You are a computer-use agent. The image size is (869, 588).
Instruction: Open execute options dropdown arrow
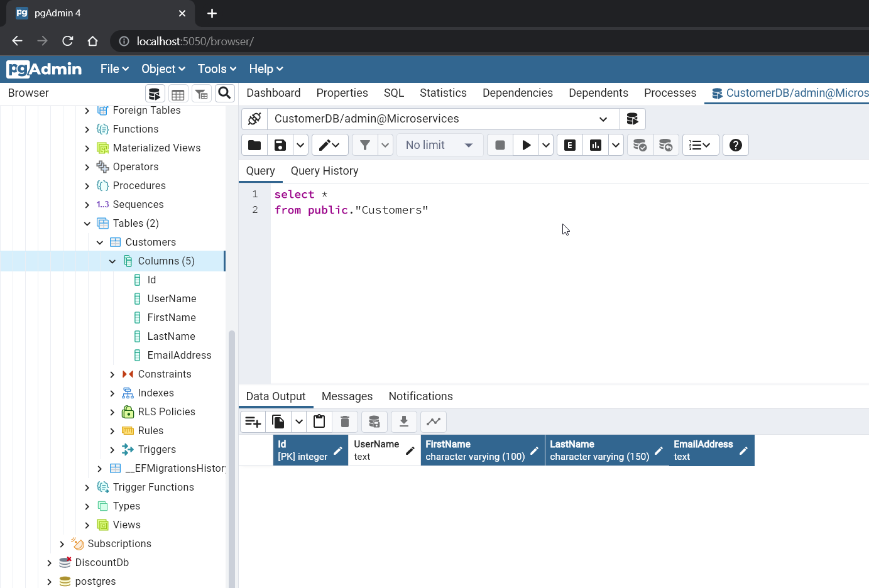(x=546, y=145)
